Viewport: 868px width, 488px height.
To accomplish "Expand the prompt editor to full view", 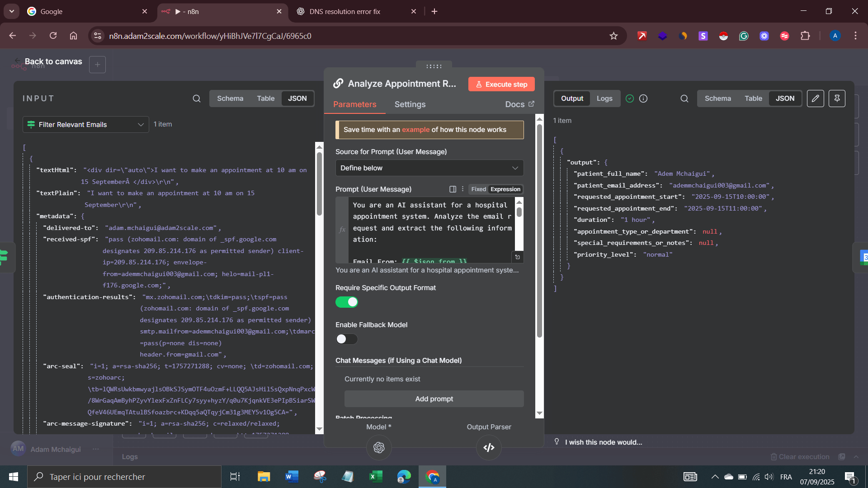I will 518,257.
